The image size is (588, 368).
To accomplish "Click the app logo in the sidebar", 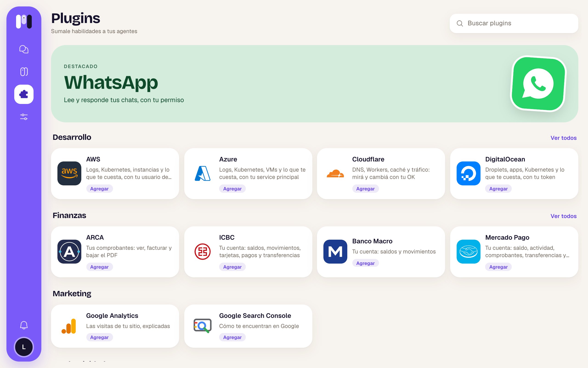I will pyautogui.click(x=24, y=21).
